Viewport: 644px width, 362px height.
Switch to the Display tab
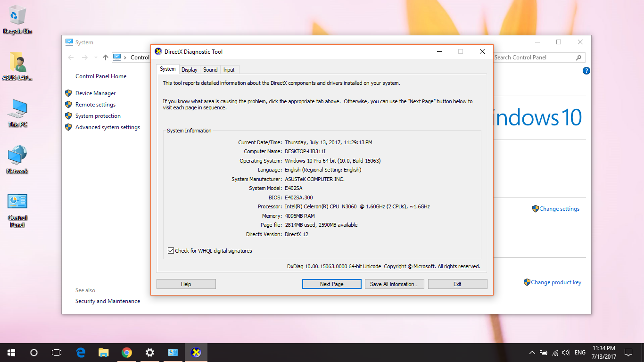pyautogui.click(x=190, y=70)
